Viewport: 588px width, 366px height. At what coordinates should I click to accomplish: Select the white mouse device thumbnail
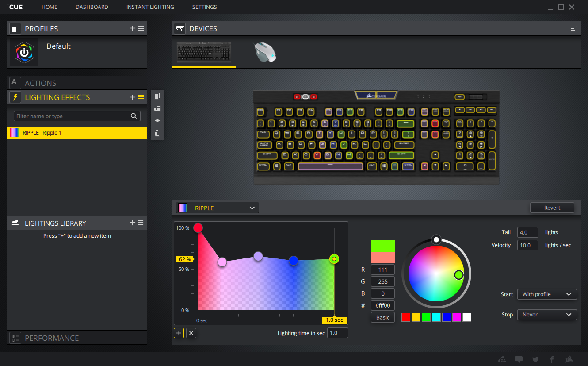[x=265, y=52]
